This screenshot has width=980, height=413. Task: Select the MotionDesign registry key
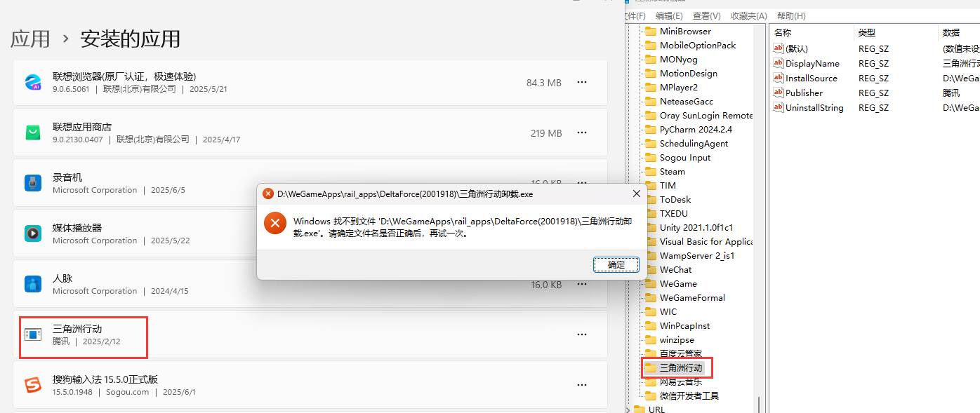(689, 73)
